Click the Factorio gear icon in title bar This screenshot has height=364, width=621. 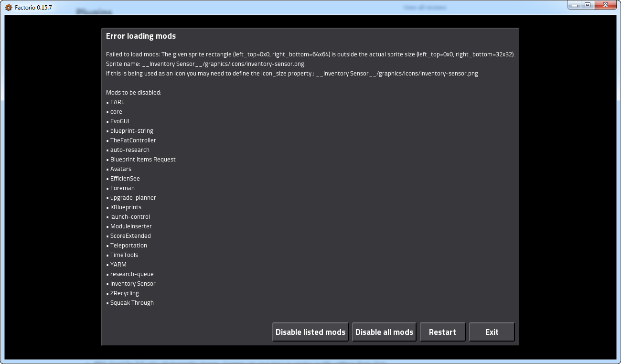pos(8,7)
